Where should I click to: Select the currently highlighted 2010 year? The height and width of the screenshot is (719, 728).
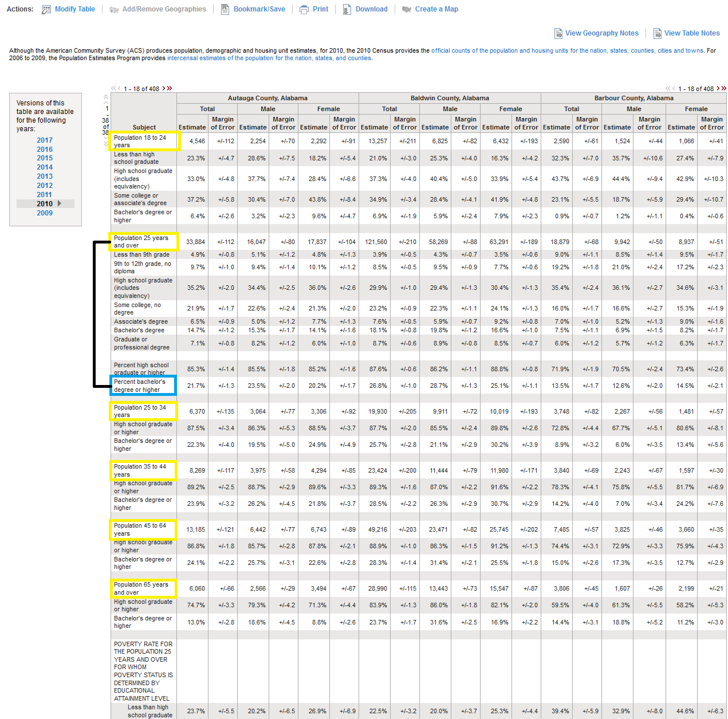45,204
